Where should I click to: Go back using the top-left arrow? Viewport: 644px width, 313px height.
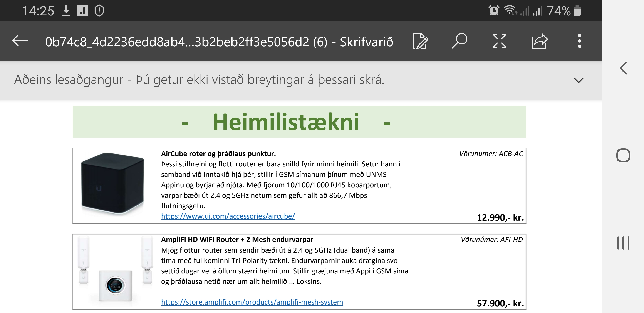pyautogui.click(x=20, y=42)
